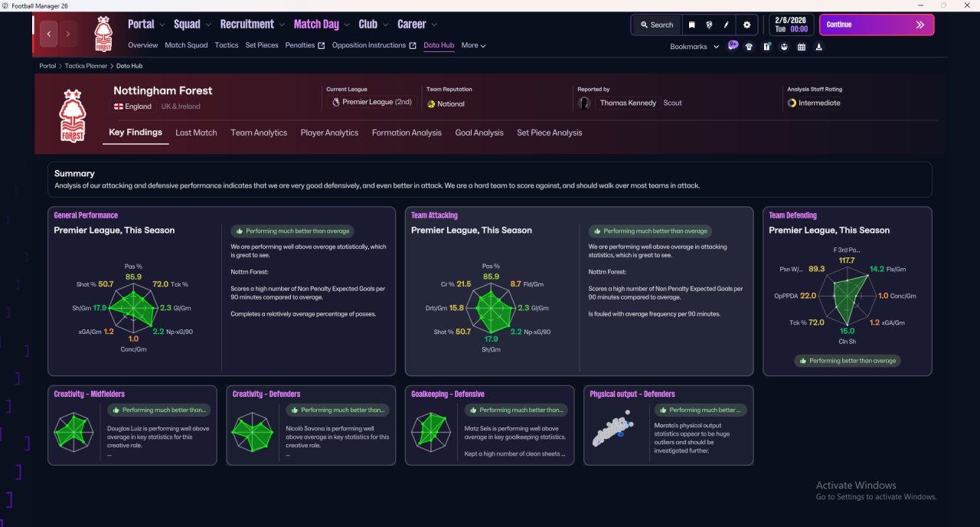Click the shirt icon in the bookmarks row
Screen dimensions: 980x527
[749, 47]
